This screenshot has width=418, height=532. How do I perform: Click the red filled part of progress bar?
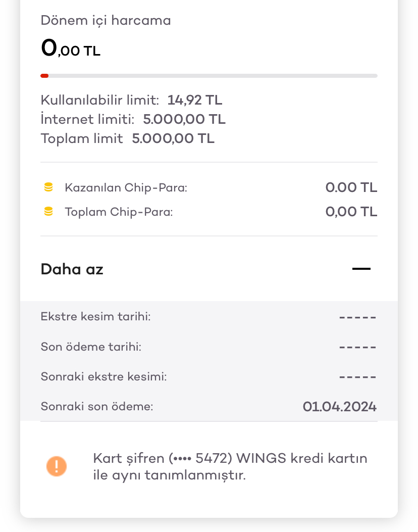pos(44,76)
